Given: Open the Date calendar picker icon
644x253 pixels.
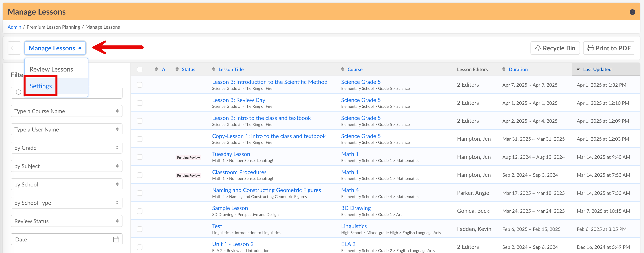Looking at the screenshot, I should click(116, 239).
